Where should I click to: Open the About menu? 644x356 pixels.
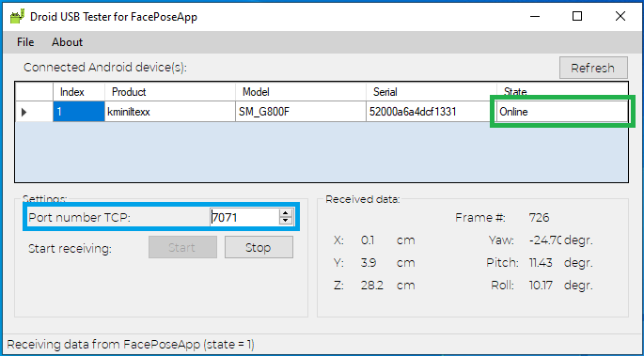click(x=68, y=42)
